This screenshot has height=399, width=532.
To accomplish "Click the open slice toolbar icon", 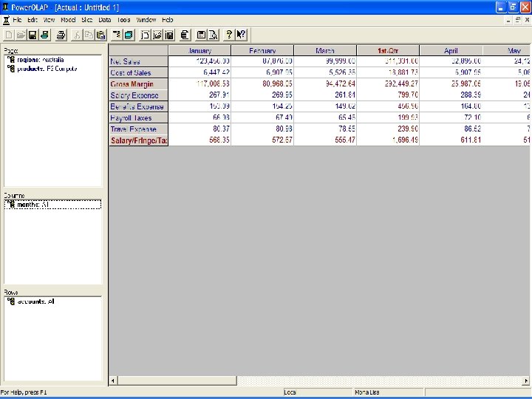I will tap(157, 35).
